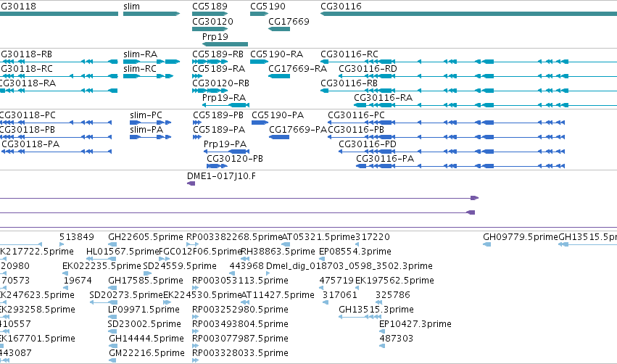Select the CG30116-RA transcript label
617x364 pixels.
(384, 98)
